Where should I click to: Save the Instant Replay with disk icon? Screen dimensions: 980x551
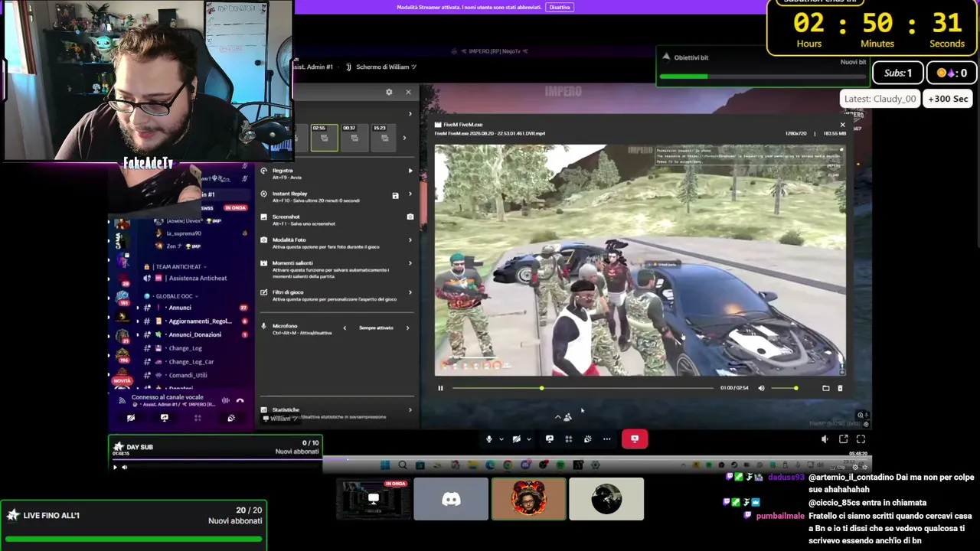click(395, 196)
